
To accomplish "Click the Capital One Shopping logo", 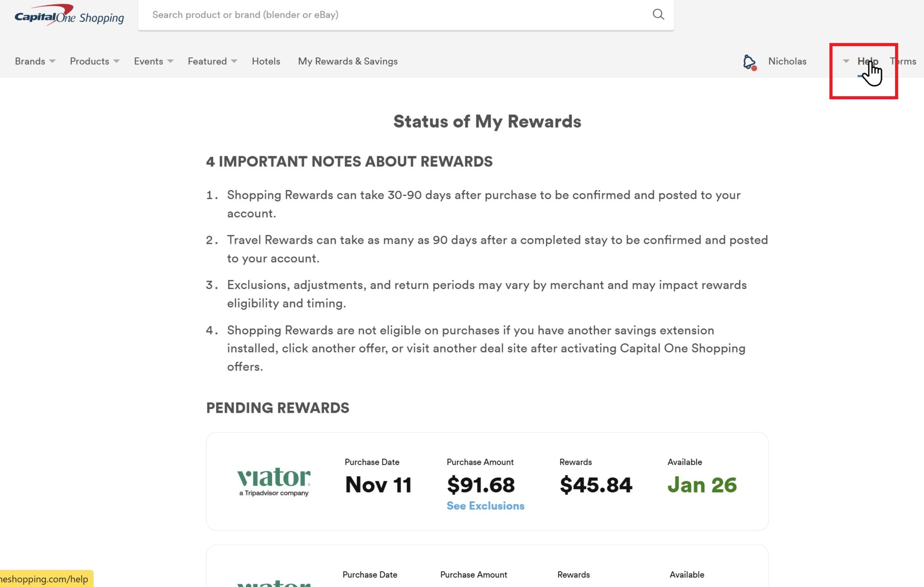I will (69, 16).
